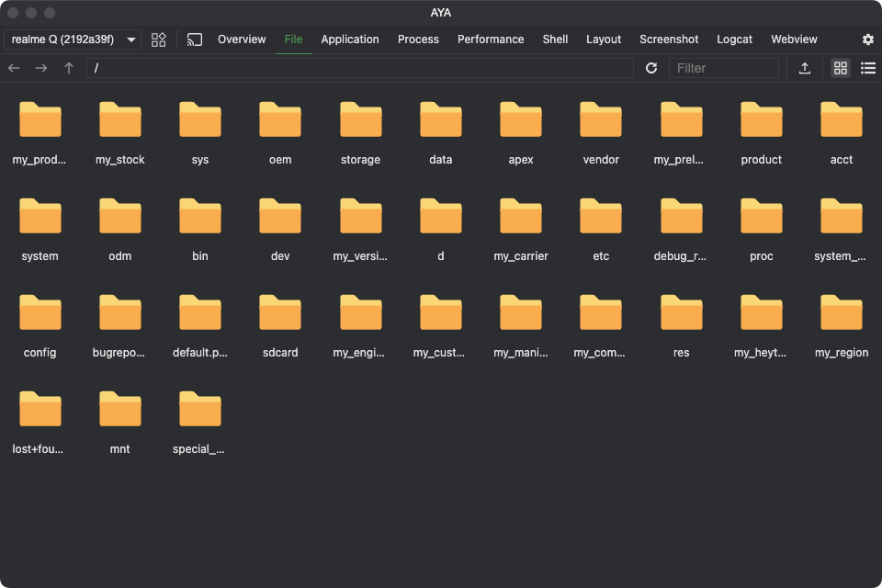Select the default.p... folder
The height and width of the screenshot is (588, 882).
200,326
